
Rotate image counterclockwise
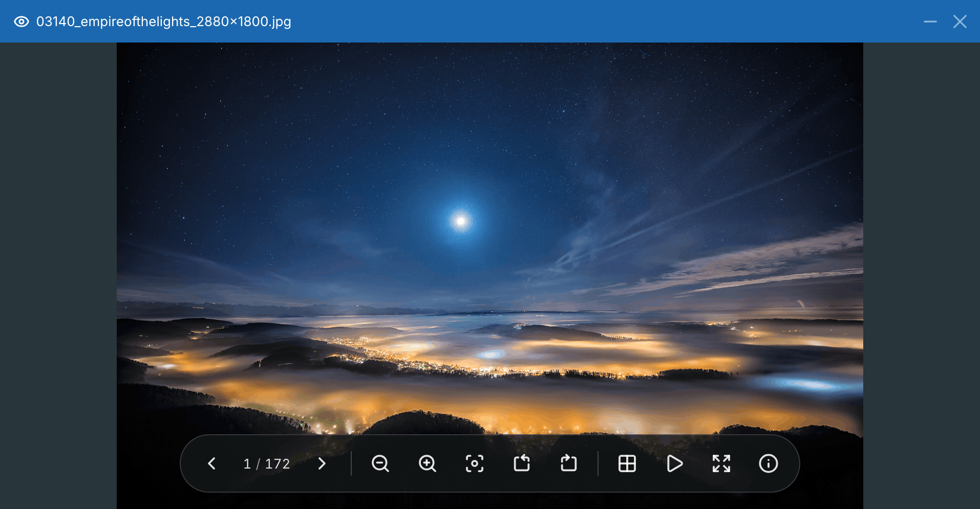(x=522, y=463)
